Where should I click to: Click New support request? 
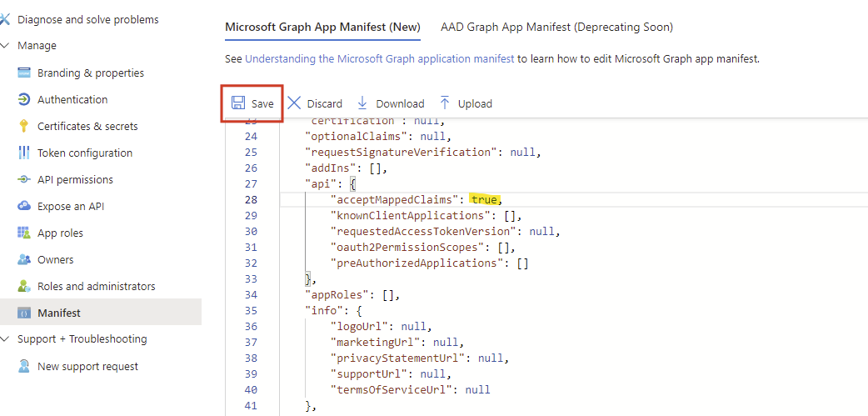87,366
